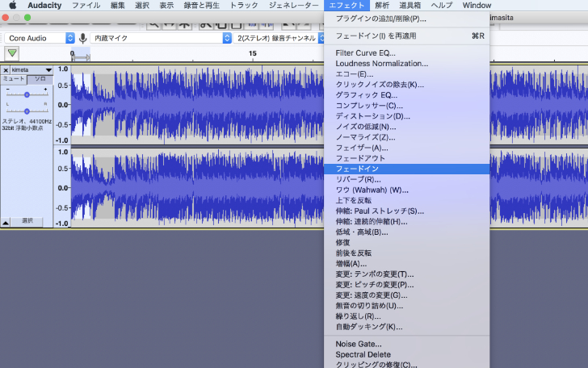
Task: Apply the highlighted フェードイン effect
Action: click(407, 169)
